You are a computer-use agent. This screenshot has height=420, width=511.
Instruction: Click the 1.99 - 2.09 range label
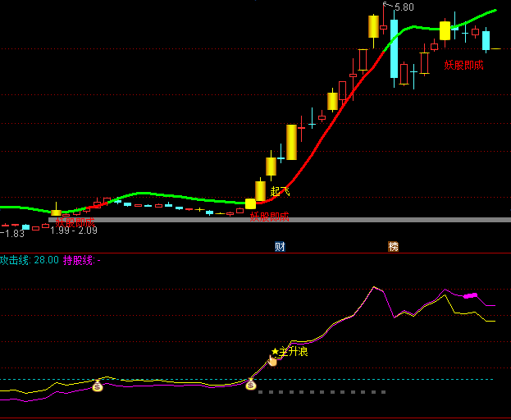[74, 231]
